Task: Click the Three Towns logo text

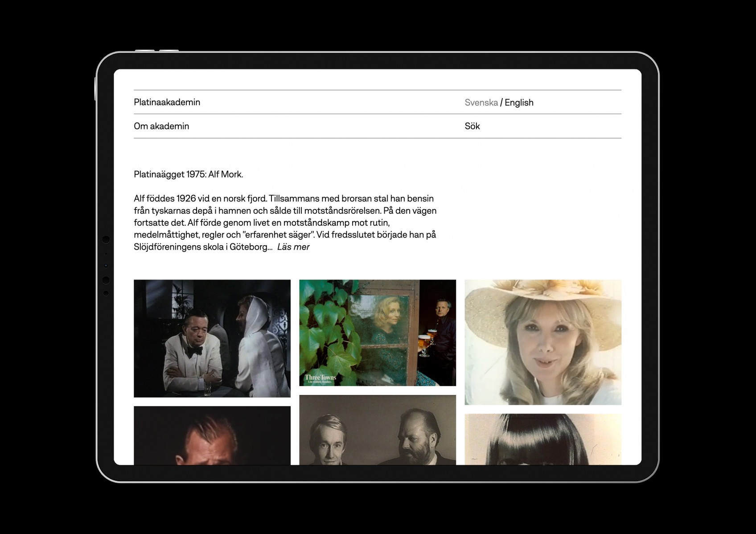Action: (x=320, y=378)
